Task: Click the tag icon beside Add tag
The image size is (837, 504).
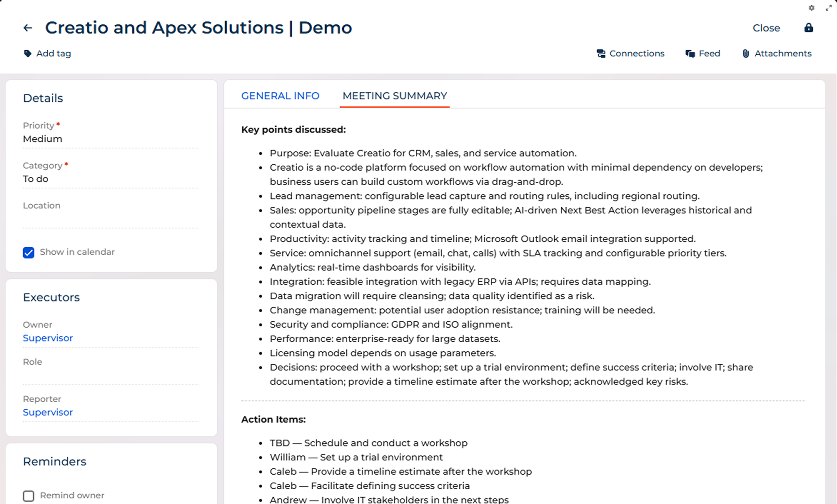Action: coord(27,54)
